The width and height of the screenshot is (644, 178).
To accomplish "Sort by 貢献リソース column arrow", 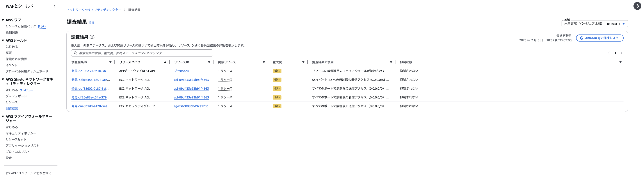I will [x=264, y=62].
